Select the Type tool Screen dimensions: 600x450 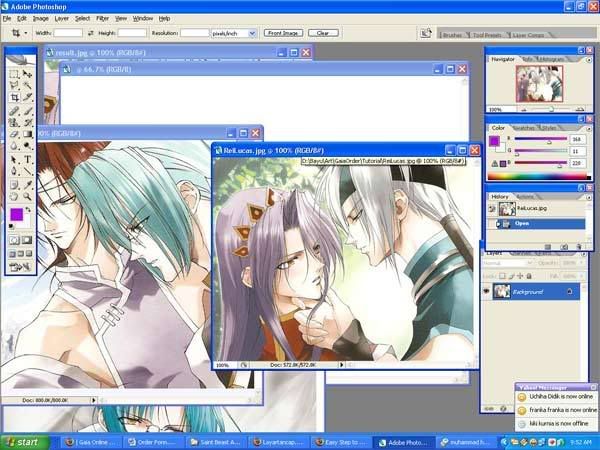(x=28, y=159)
